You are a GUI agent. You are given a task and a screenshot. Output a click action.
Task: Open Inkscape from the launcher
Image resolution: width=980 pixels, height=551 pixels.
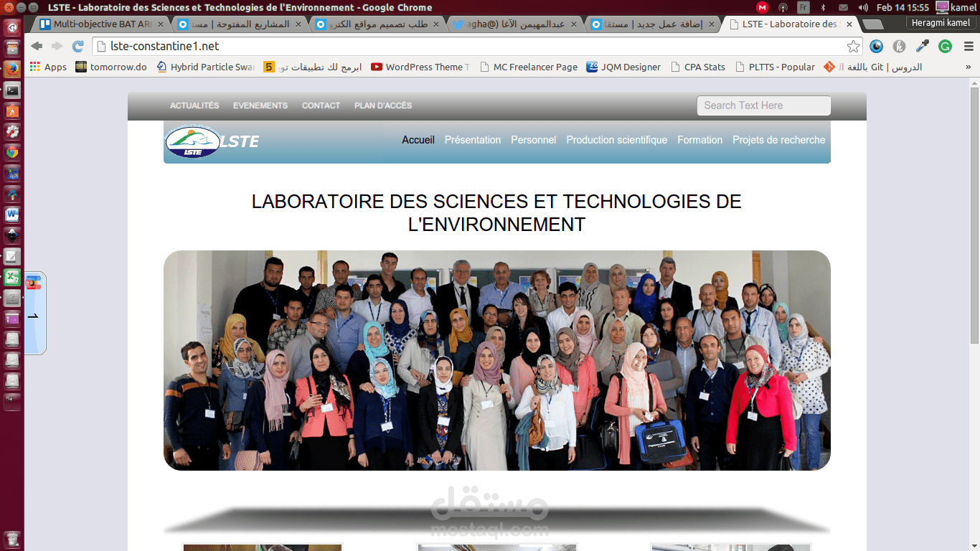pyautogui.click(x=12, y=235)
